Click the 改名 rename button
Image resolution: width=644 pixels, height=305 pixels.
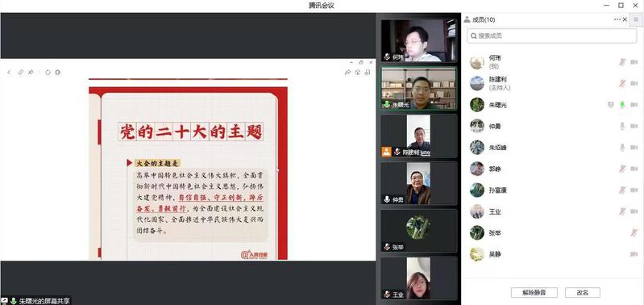tap(583, 293)
